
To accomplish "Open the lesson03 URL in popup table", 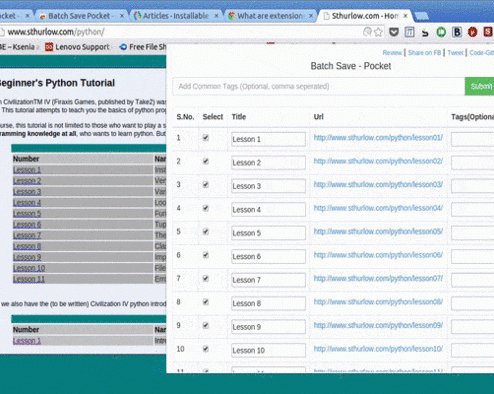I will pyautogui.click(x=378, y=184).
